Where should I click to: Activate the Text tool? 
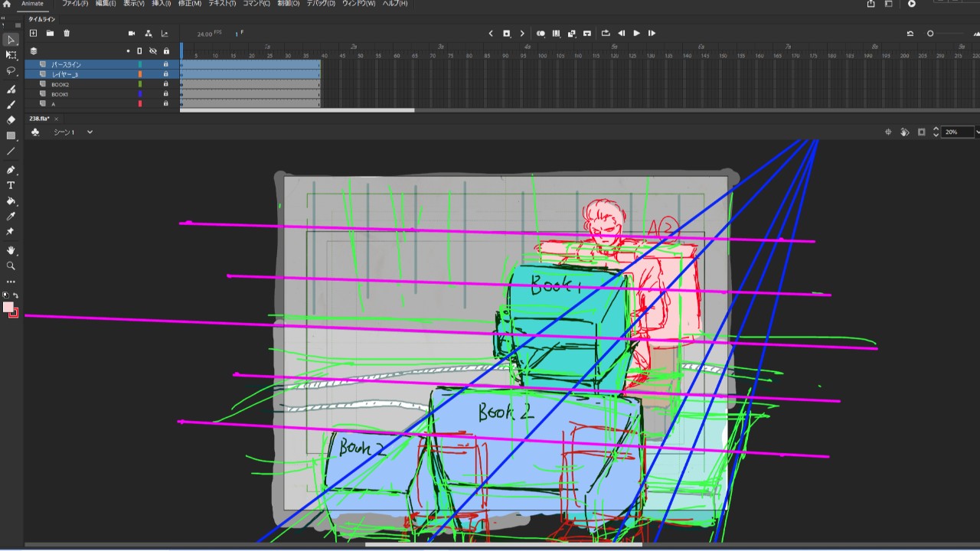(11, 185)
